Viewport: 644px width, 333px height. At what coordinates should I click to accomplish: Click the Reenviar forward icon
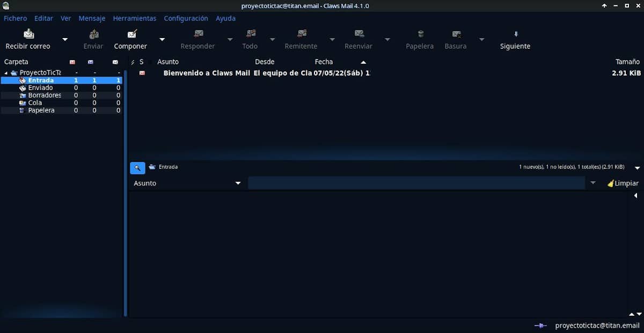pyautogui.click(x=360, y=34)
